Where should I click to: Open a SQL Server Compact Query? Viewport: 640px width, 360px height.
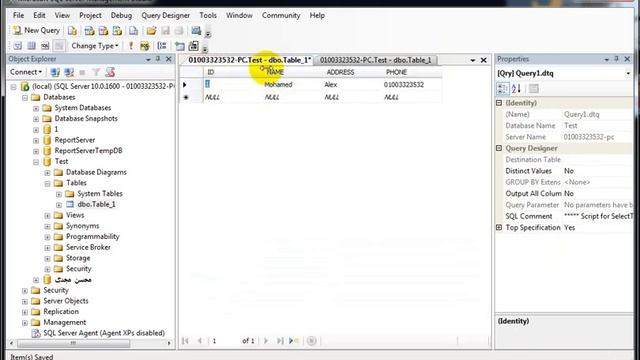coord(133,31)
